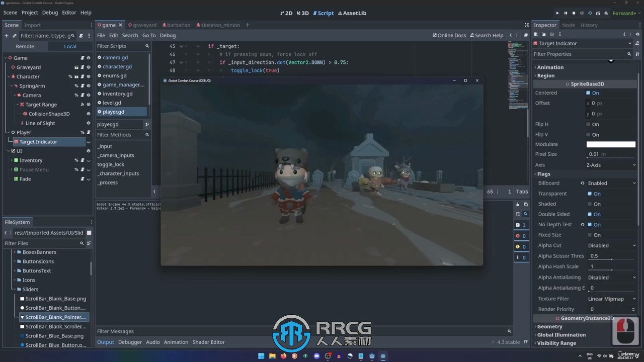
Task: Clear the output log
Action: pyautogui.click(x=518, y=205)
